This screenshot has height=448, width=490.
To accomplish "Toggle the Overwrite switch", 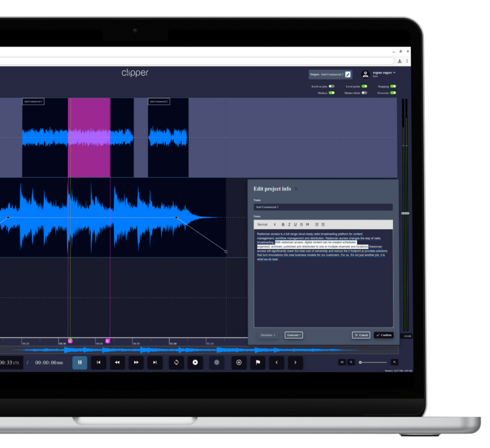I will (x=393, y=93).
